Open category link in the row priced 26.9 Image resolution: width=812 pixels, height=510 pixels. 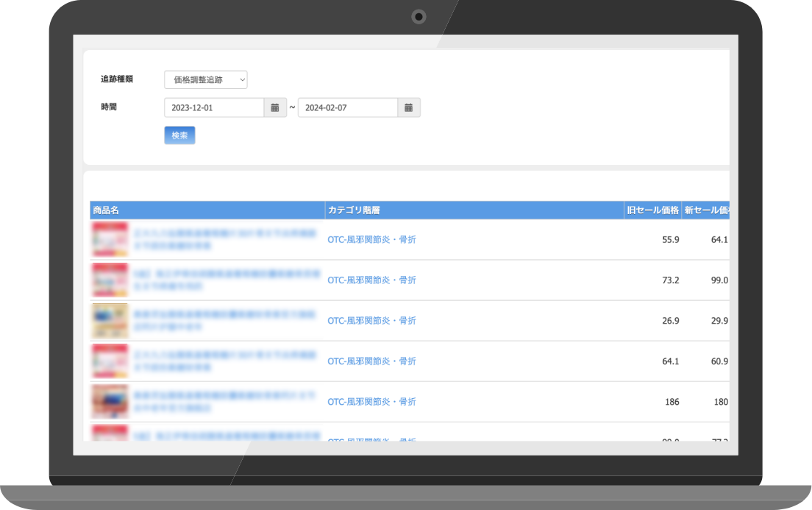coord(371,320)
